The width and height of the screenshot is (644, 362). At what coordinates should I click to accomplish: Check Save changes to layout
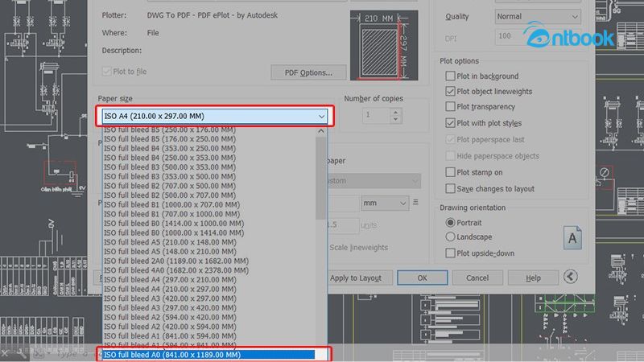pyautogui.click(x=450, y=188)
